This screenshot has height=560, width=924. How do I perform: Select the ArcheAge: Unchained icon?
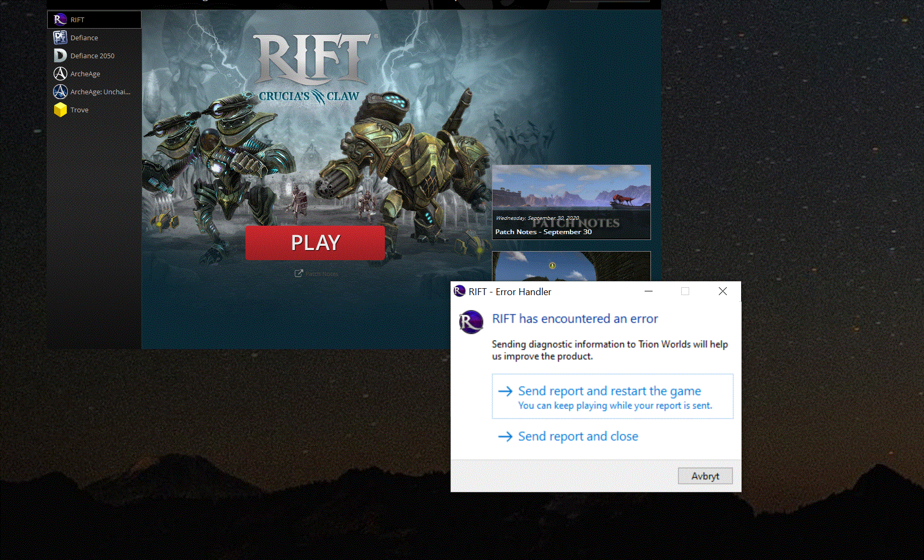(x=60, y=92)
